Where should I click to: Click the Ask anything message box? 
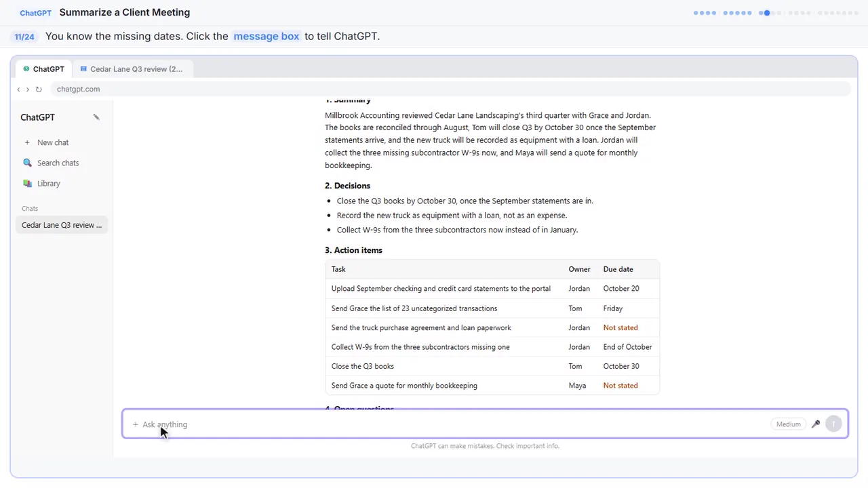(485, 424)
